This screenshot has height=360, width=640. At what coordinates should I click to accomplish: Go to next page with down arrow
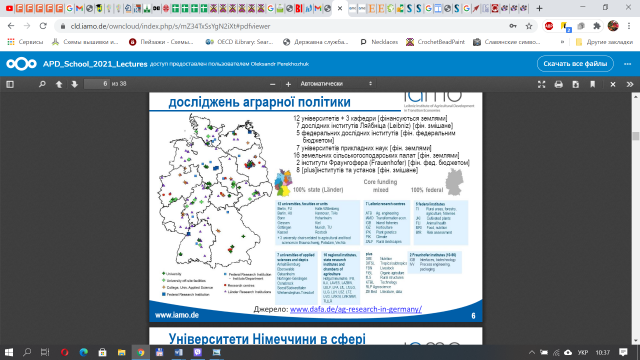point(74,84)
